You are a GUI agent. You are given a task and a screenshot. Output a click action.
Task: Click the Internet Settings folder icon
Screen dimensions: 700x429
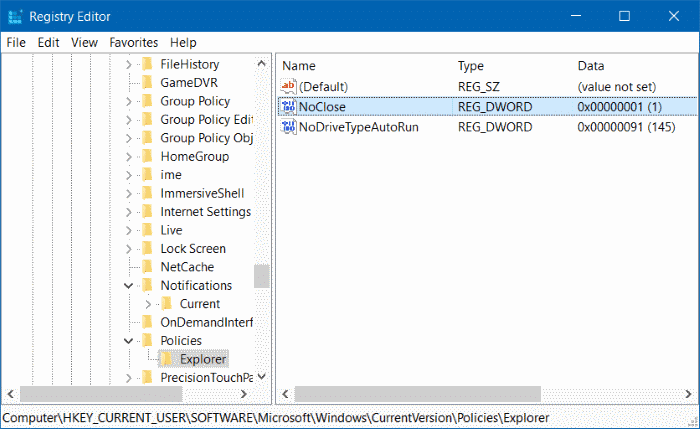click(x=147, y=212)
